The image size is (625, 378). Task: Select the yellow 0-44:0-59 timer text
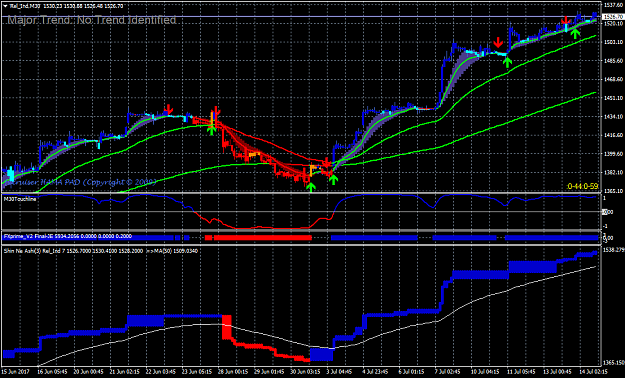(x=582, y=186)
